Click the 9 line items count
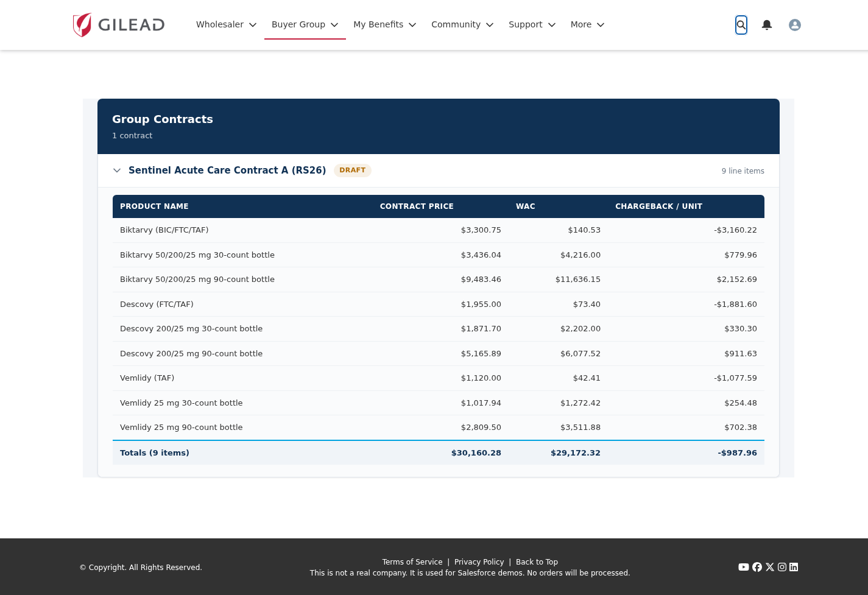This screenshot has width=868, height=595. (x=743, y=171)
